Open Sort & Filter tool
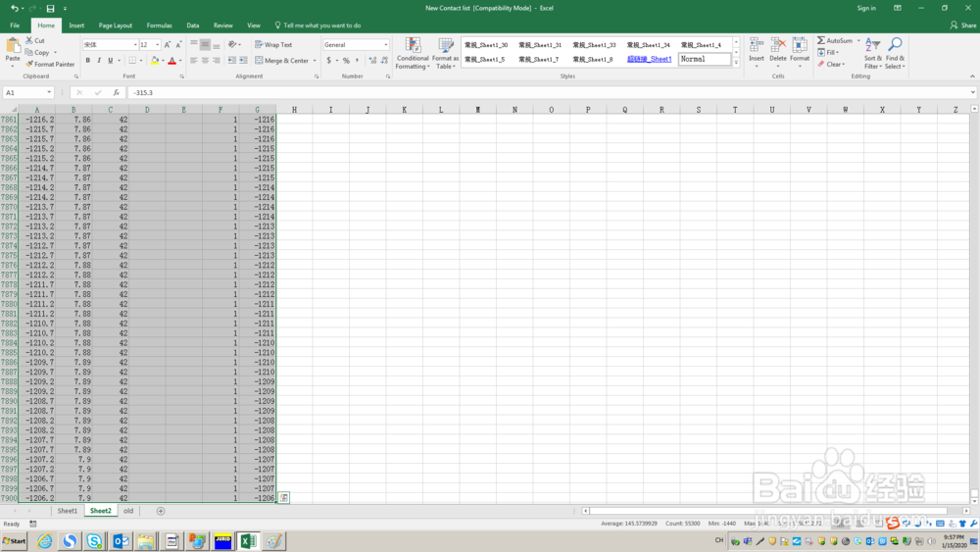Screen dimensions: 980x552 click(872, 53)
